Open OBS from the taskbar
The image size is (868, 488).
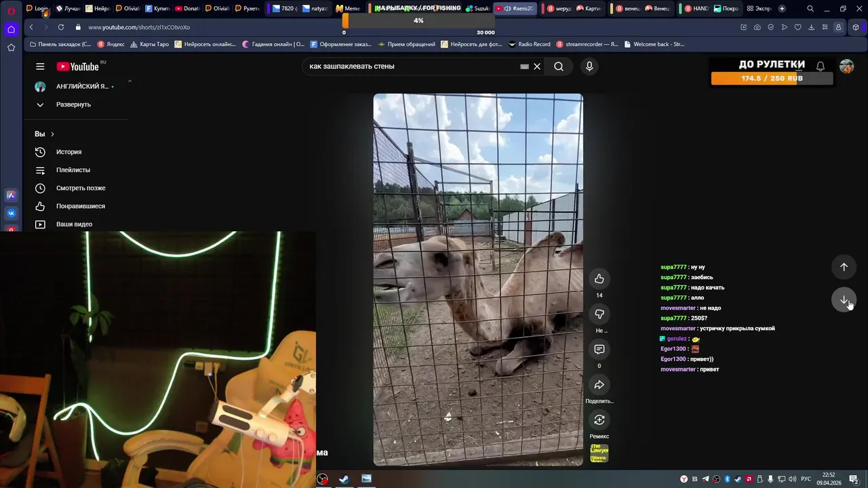323,479
